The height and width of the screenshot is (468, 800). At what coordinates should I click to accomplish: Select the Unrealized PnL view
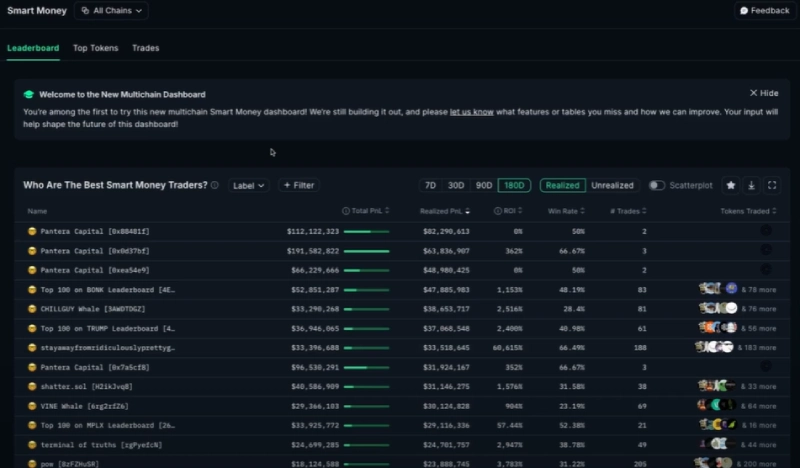point(612,185)
